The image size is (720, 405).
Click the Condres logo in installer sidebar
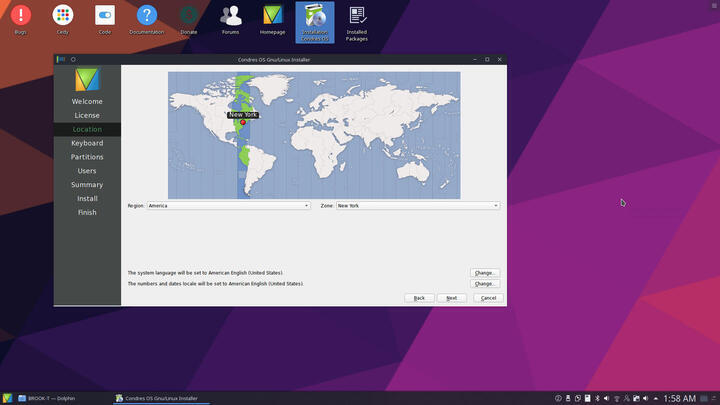87,79
